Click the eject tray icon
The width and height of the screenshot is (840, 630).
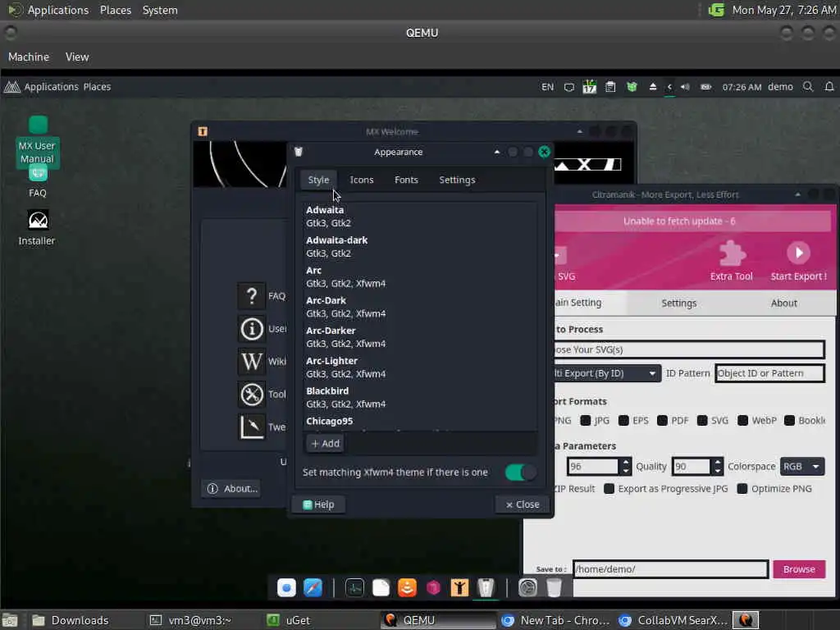coord(652,87)
